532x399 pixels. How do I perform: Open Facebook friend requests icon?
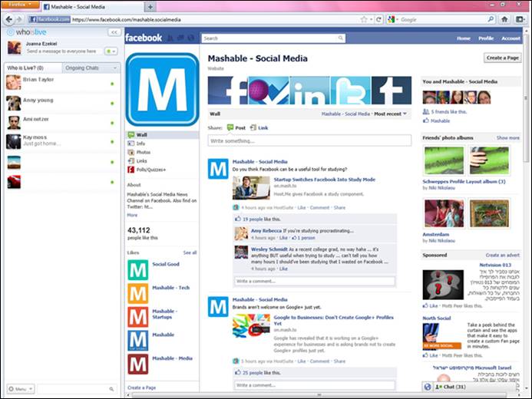click(170, 38)
